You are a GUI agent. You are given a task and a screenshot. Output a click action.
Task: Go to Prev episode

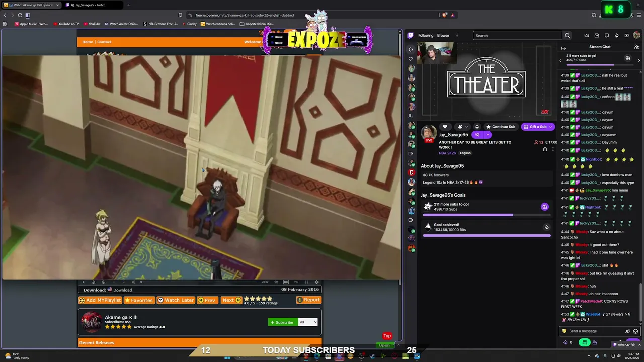pyautogui.click(x=207, y=300)
